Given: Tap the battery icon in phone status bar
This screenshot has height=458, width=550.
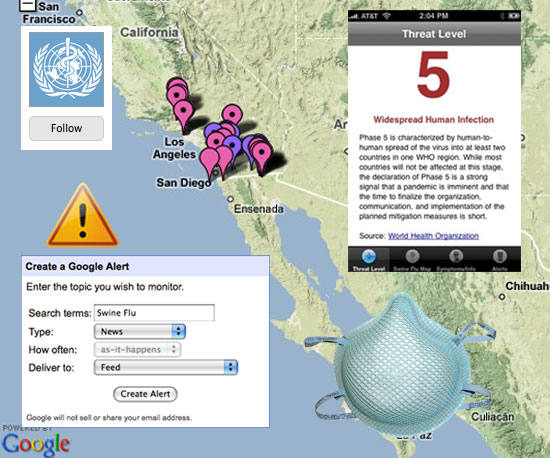Looking at the screenshot, I should pyautogui.click(x=514, y=16).
